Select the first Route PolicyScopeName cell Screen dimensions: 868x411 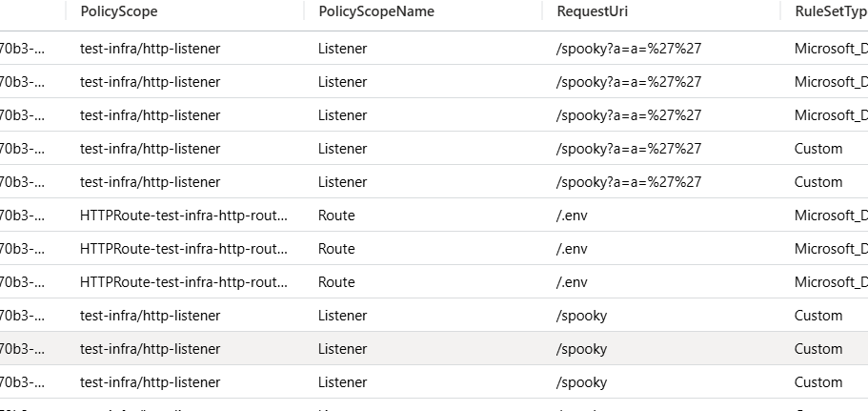[336, 216]
